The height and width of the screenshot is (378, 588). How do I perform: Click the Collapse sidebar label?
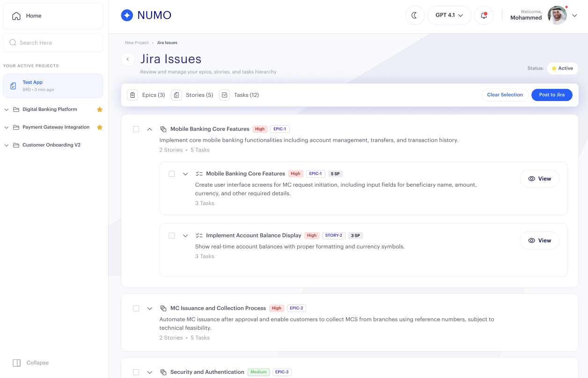click(37, 363)
